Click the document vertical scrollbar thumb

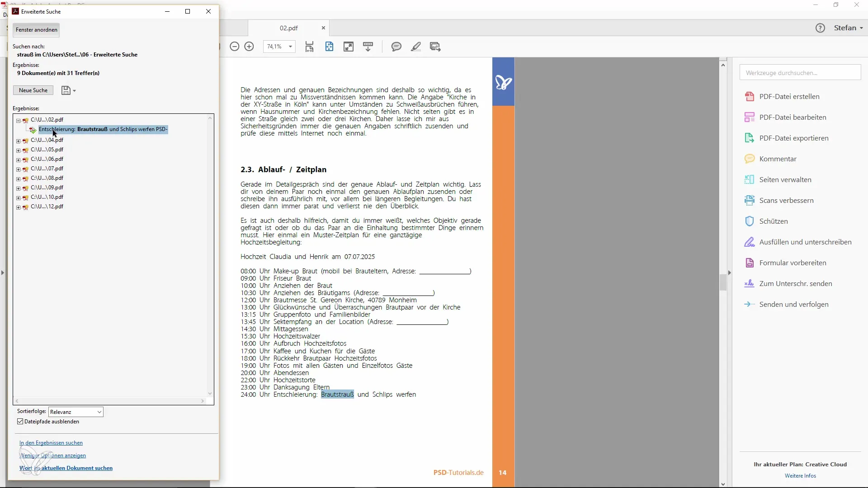[723, 282]
